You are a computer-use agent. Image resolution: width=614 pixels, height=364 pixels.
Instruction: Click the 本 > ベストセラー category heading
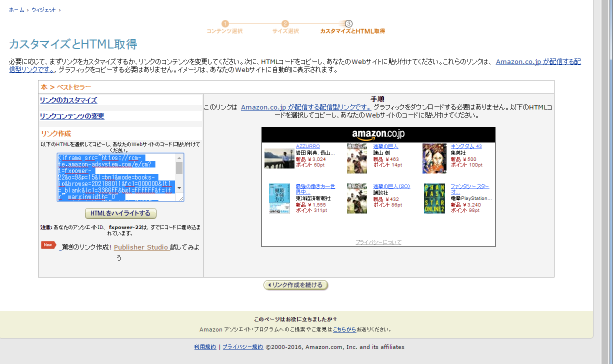[66, 87]
